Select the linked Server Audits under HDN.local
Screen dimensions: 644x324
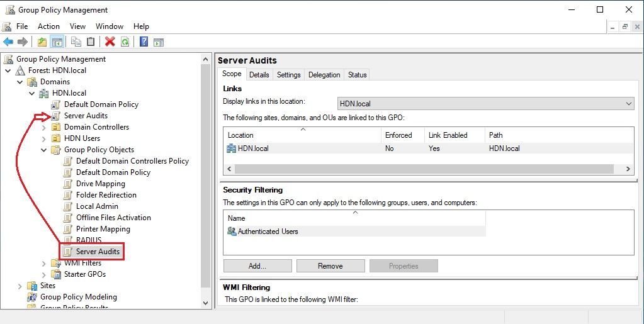pos(86,116)
